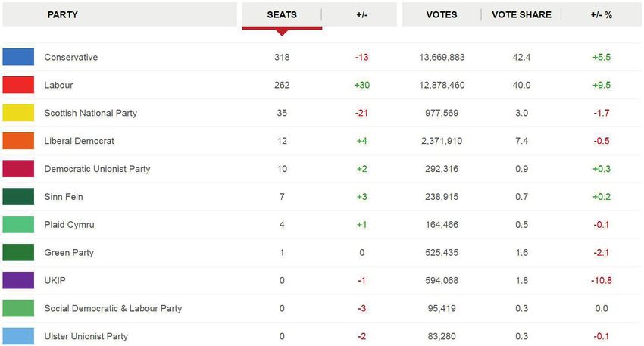Click the Sinn Fein dark green swatch

pos(18,197)
